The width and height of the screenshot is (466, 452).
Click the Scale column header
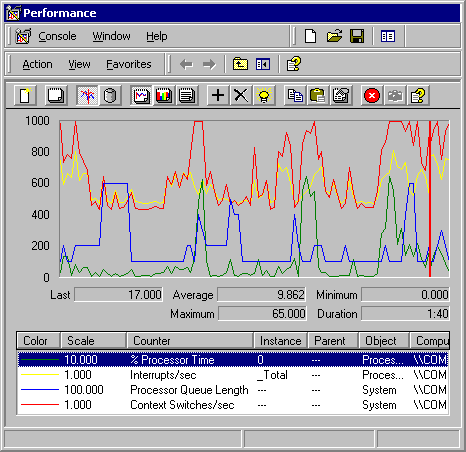93,341
